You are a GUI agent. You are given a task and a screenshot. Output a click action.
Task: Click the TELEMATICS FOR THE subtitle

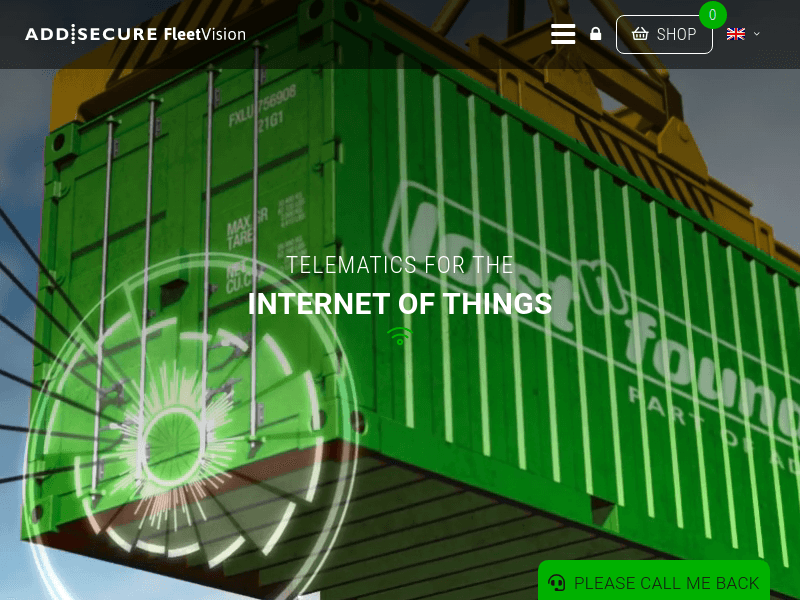click(399, 265)
